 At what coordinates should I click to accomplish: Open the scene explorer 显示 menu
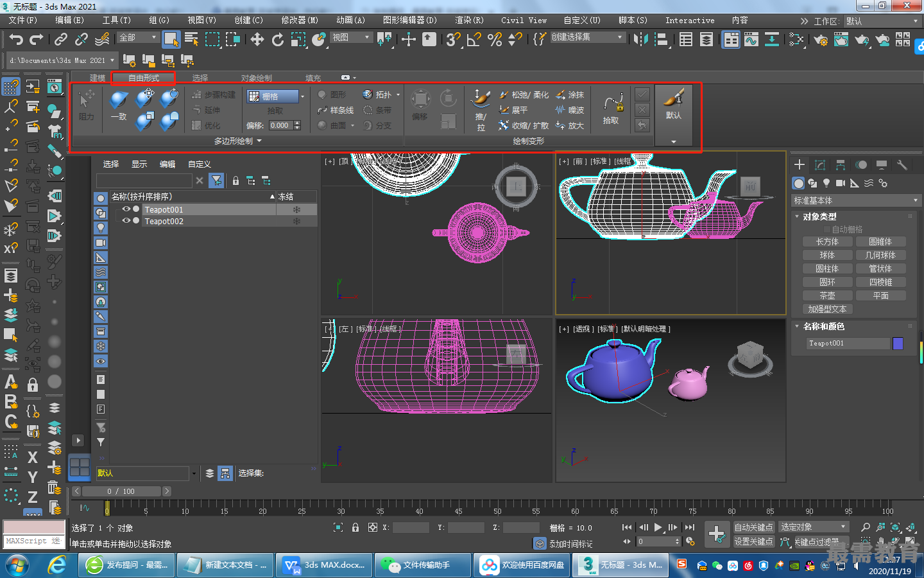139,164
